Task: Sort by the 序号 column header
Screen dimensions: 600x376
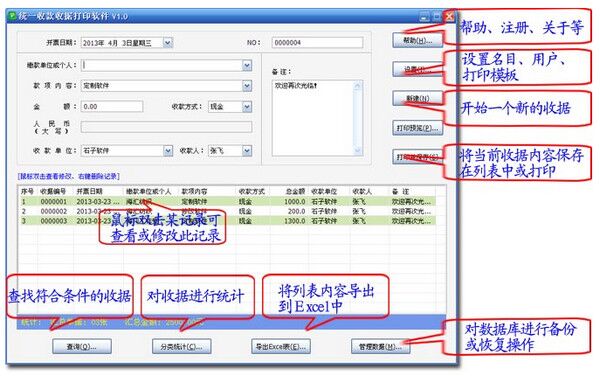Action: pos(28,191)
